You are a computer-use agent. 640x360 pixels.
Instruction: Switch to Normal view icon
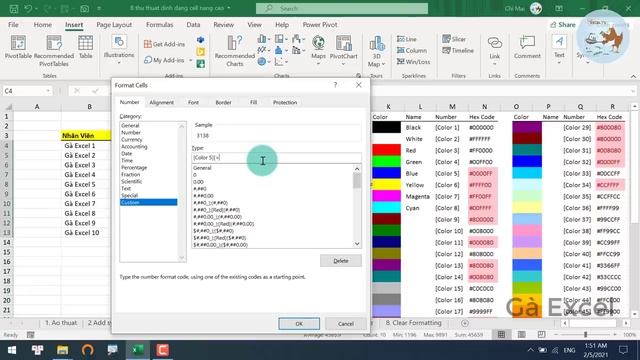[x=501, y=335]
